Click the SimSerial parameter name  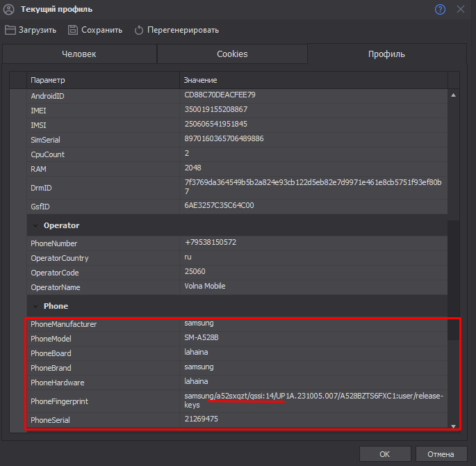point(46,140)
